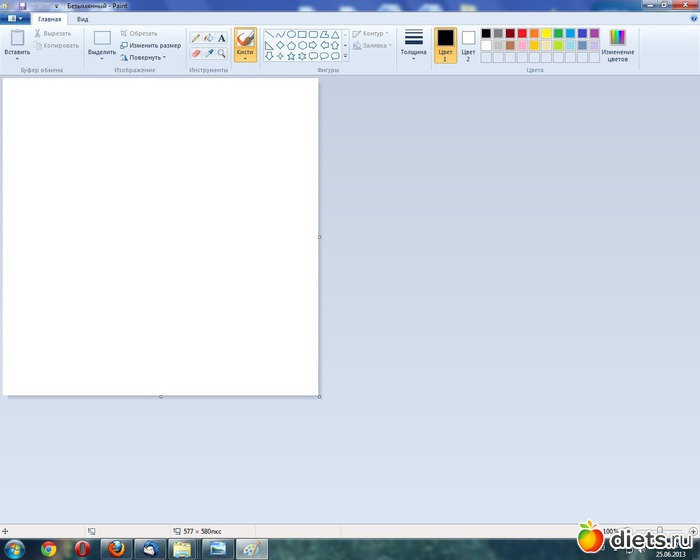Open Firefox from the taskbar
Screen dimensions: 700x560
coord(116,548)
